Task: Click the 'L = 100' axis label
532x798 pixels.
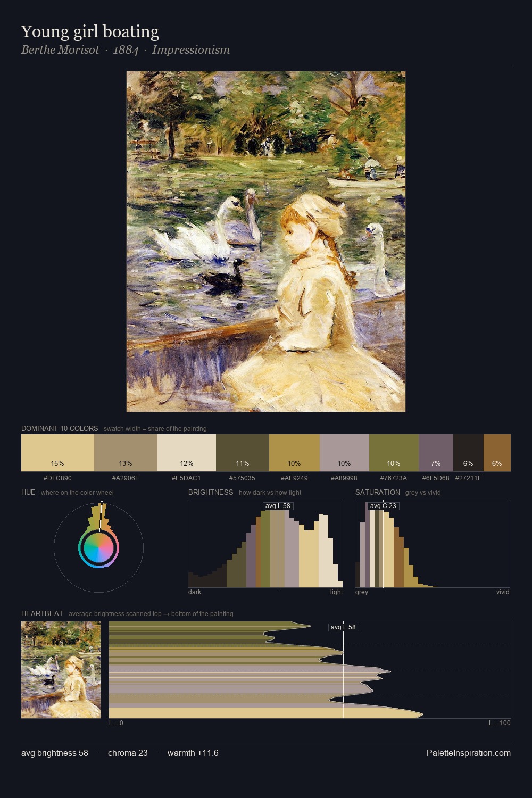Action: pos(500,723)
